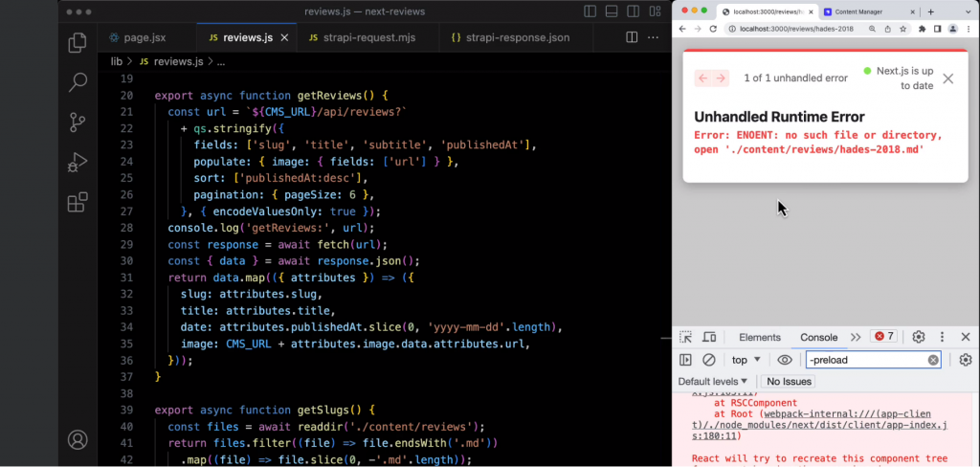Click the browser Forward button
This screenshot has width=980, height=467.
(698, 29)
